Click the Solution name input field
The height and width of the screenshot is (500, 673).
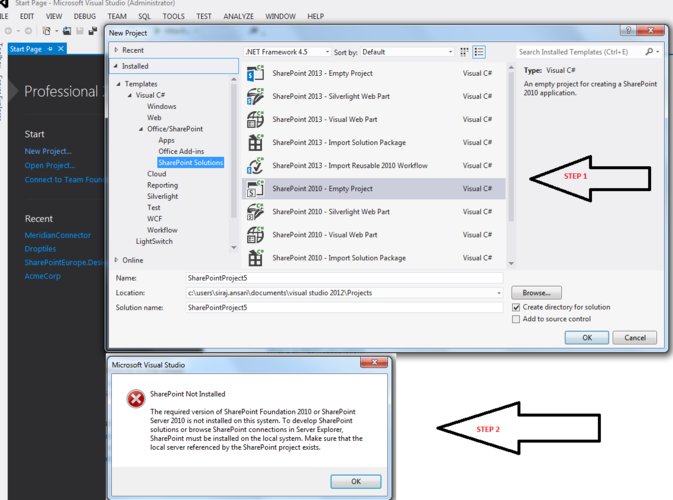pyautogui.click(x=344, y=308)
